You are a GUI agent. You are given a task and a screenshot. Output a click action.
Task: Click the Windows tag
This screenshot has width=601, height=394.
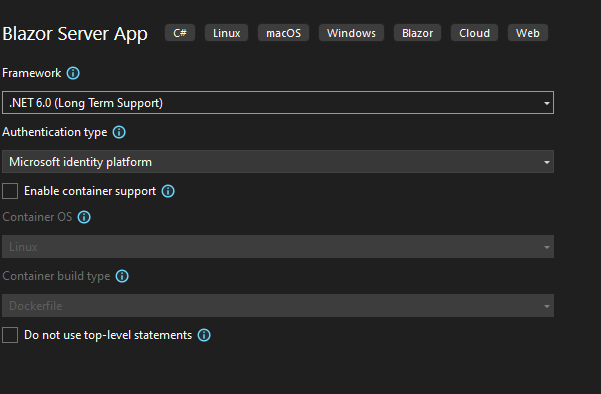(351, 33)
